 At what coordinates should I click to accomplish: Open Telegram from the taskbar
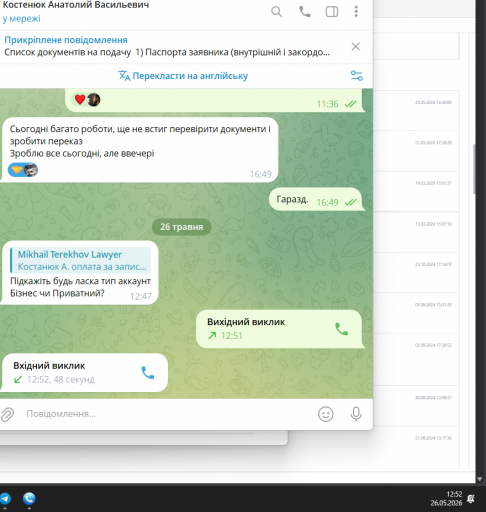coord(5,499)
